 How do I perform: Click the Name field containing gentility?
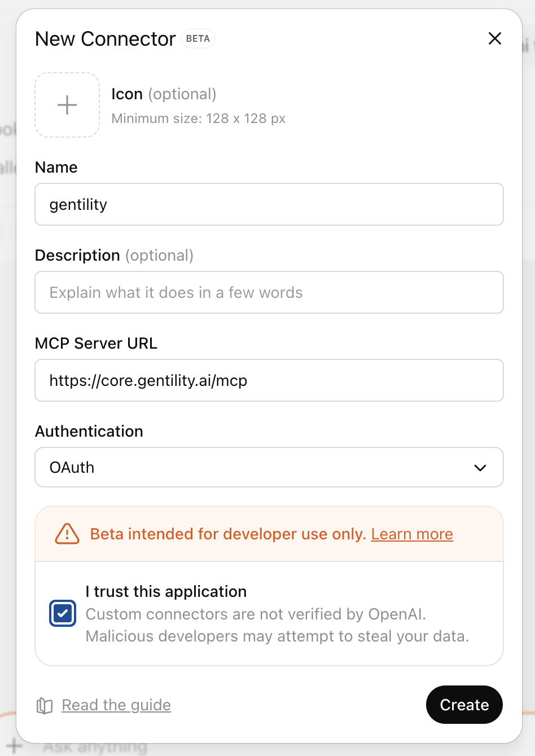coord(269,204)
